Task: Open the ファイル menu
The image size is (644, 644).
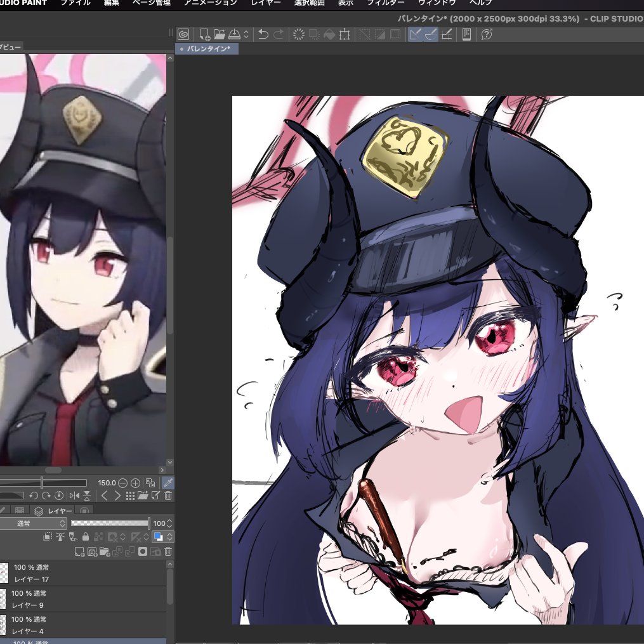Action: 76,3
